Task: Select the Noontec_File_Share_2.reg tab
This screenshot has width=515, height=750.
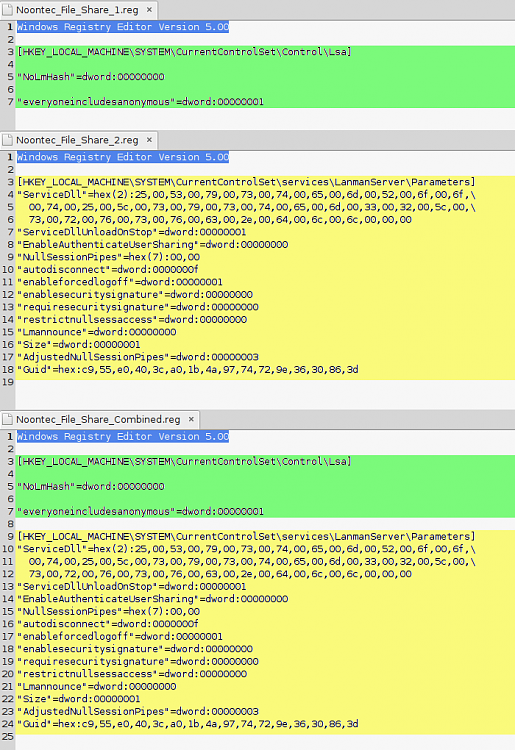Action: tap(77, 140)
